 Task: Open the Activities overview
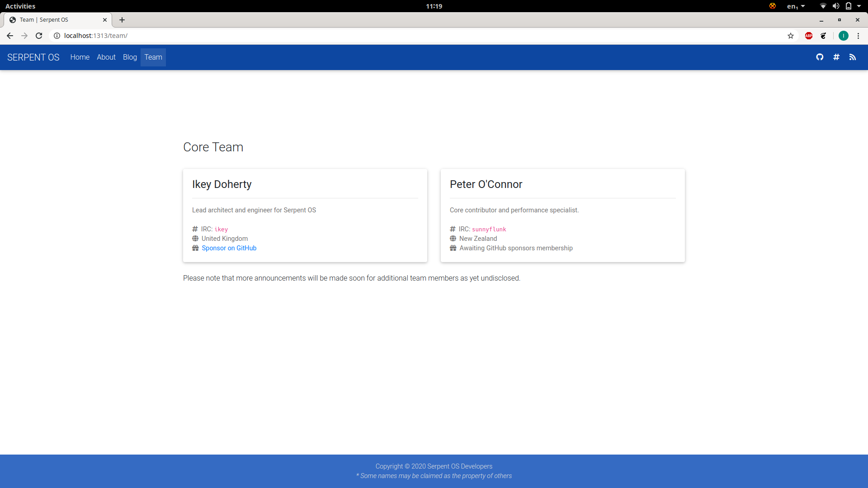tap(20, 6)
